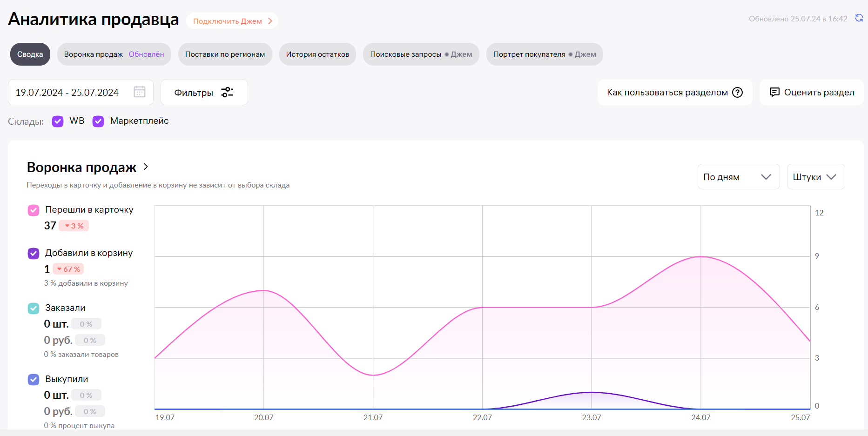This screenshot has width=868, height=436.
Task: Click Как пользоваться разделом button
Action: [x=675, y=92]
